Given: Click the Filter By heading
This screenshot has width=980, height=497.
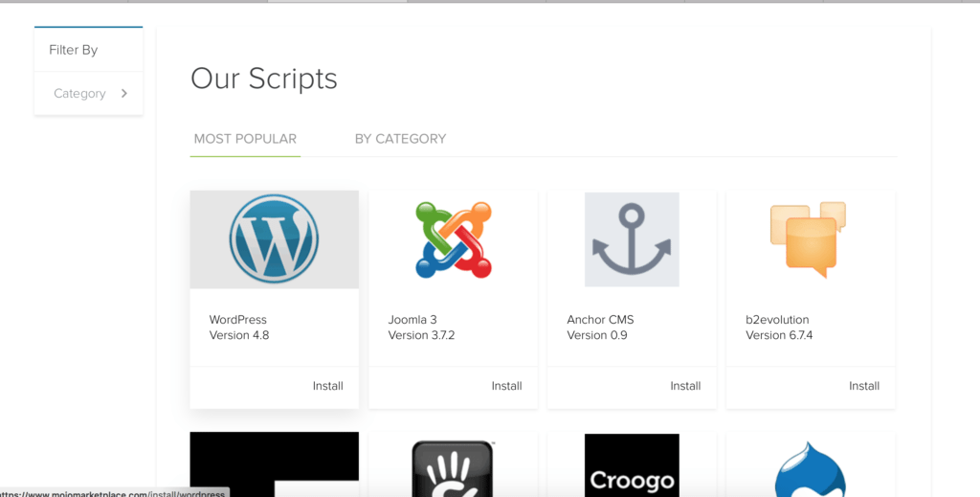Looking at the screenshot, I should click(74, 50).
